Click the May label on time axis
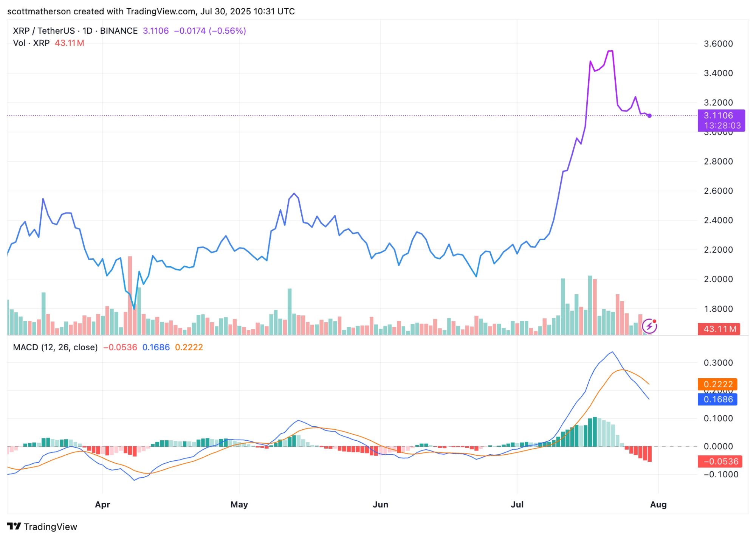Viewport: 756px width, 539px height. click(239, 505)
